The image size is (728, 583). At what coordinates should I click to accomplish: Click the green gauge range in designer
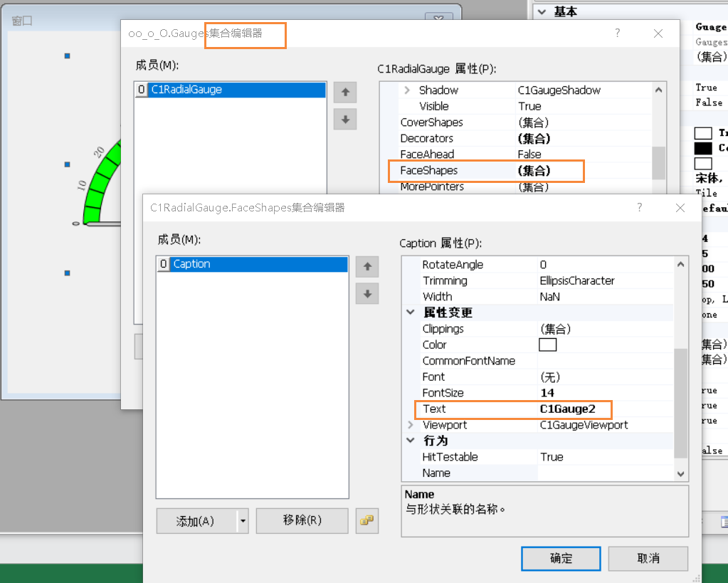click(x=100, y=186)
